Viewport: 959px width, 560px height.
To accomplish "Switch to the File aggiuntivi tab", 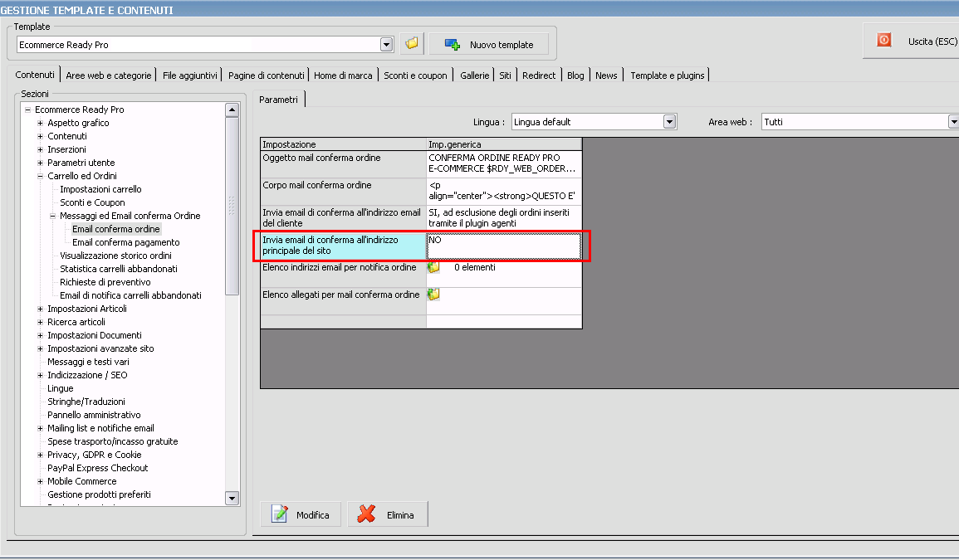I will (x=189, y=75).
